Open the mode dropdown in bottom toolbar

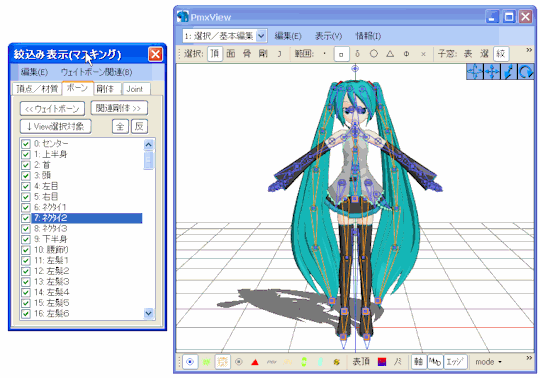coord(488,362)
